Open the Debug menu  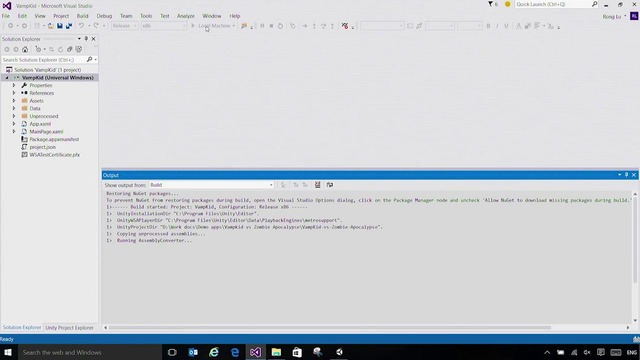(x=104, y=16)
